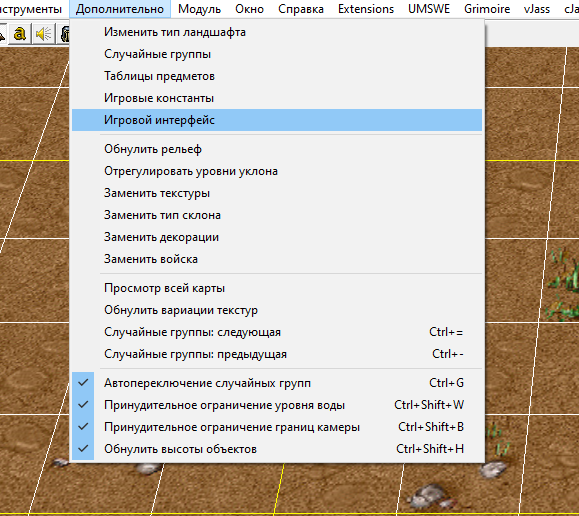579x516 pixels.
Task: Open the UMSWE menu
Action: [429, 9]
